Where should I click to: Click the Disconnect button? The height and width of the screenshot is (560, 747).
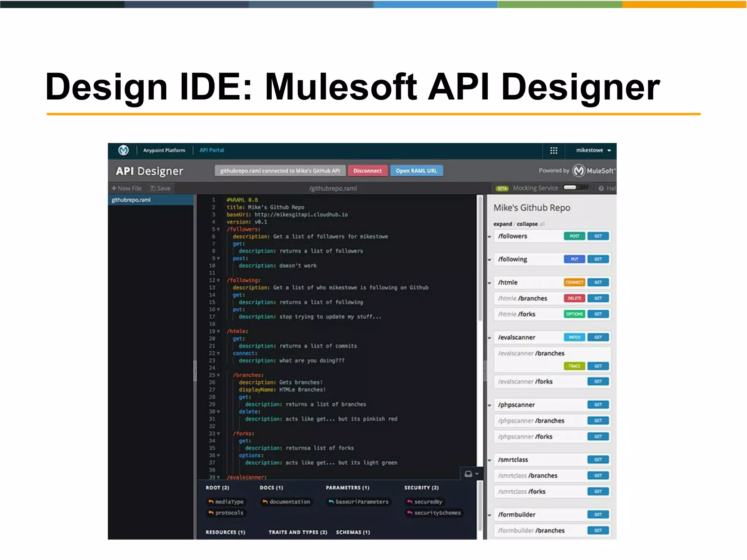click(367, 171)
